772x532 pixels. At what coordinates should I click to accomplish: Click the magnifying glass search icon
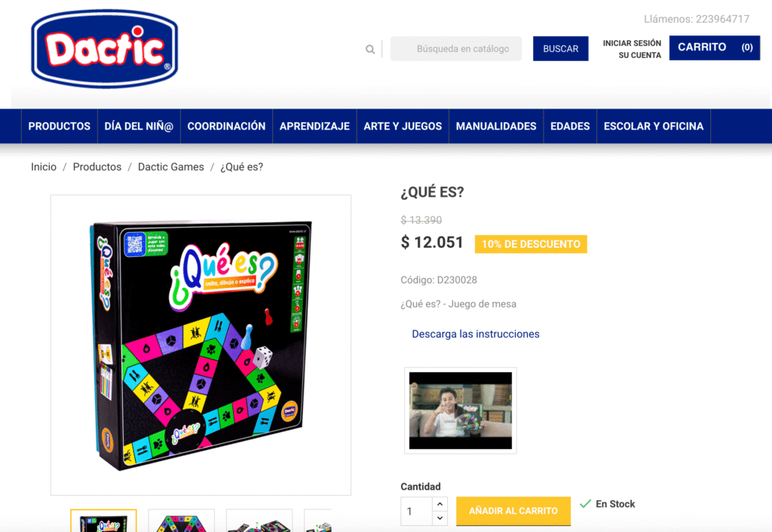coord(370,49)
